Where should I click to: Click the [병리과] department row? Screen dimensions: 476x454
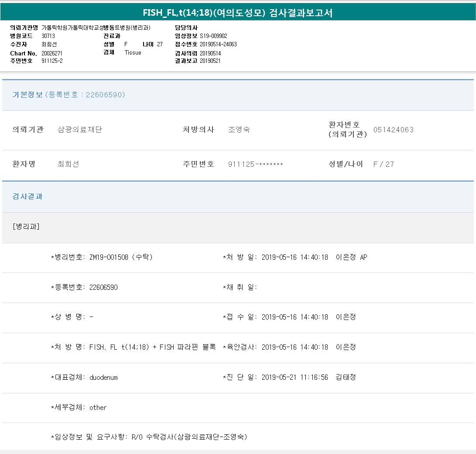pyautogui.click(x=26, y=226)
